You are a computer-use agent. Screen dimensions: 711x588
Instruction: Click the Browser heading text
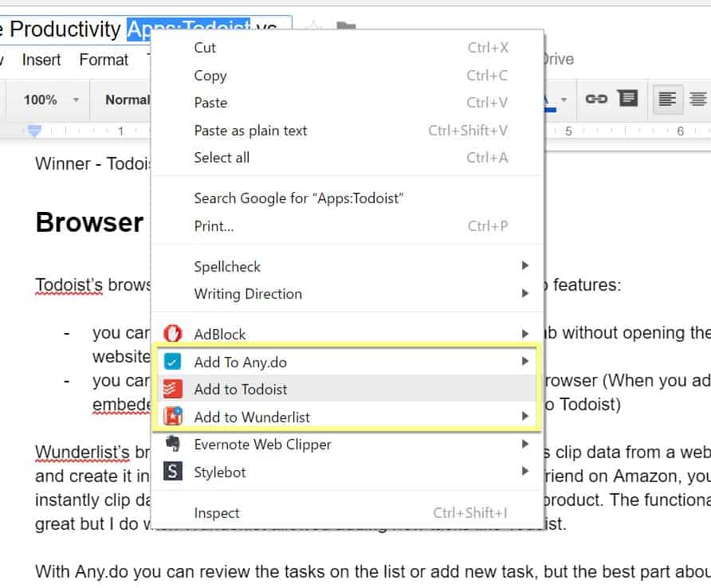pos(89,222)
